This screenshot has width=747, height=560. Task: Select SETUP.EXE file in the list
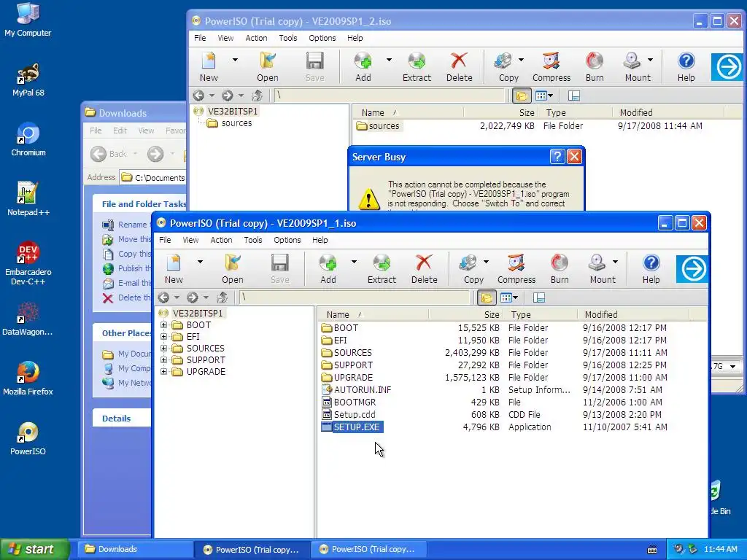pyautogui.click(x=352, y=427)
